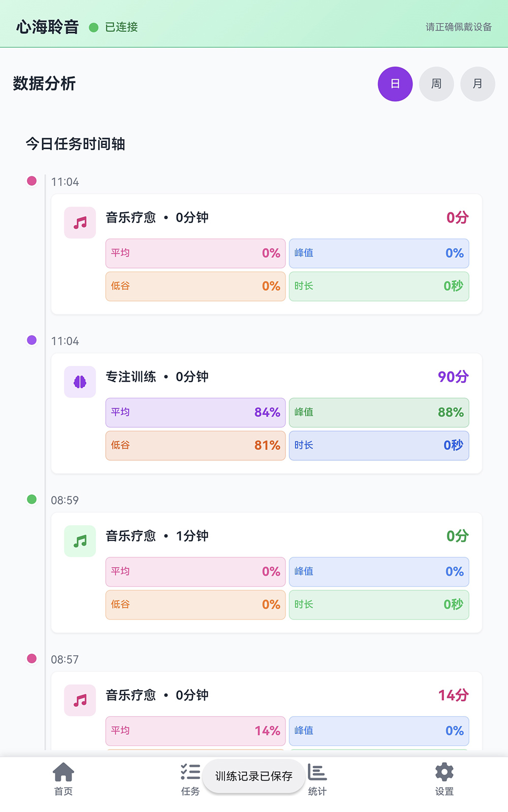Click 专注训练 peak 88% stat box

click(379, 412)
